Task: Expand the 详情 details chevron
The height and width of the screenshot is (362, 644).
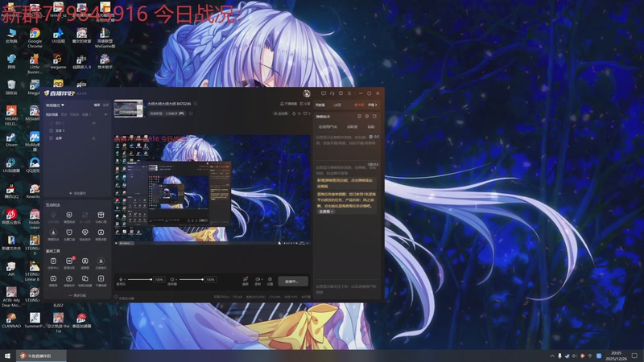Action: [373, 105]
